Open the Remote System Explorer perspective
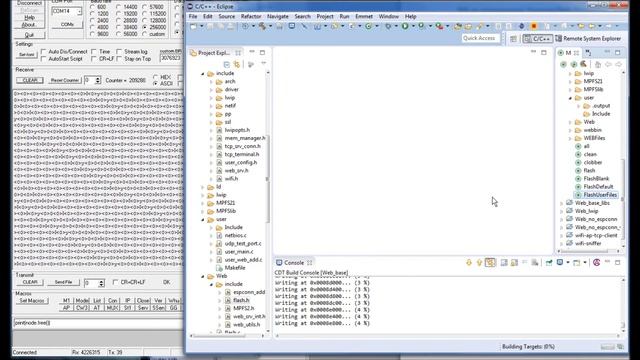The height and width of the screenshot is (360, 640). tap(588, 38)
